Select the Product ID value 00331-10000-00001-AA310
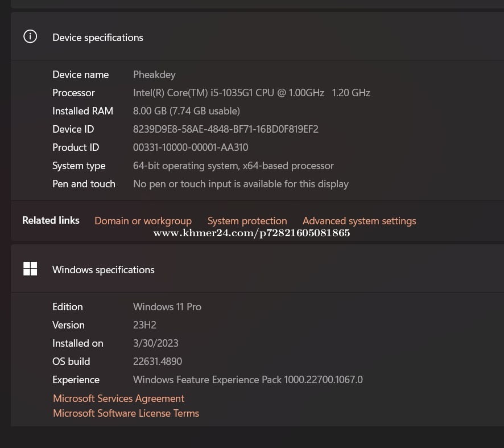 [191, 147]
